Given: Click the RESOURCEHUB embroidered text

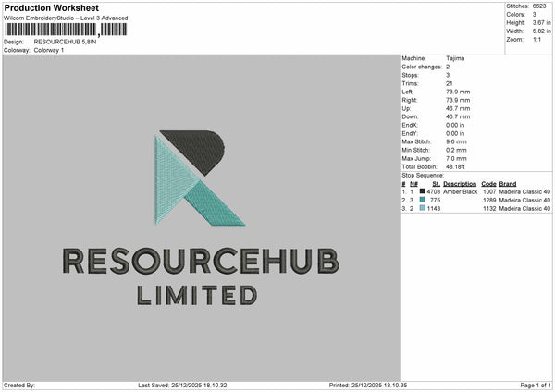Looking at the screenshot, I should (201, 261).
